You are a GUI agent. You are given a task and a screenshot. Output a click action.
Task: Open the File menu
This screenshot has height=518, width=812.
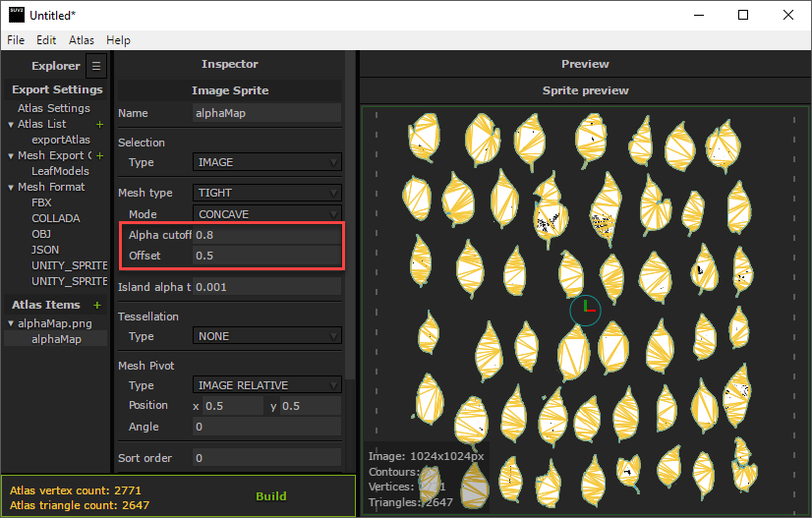(17, 40)
